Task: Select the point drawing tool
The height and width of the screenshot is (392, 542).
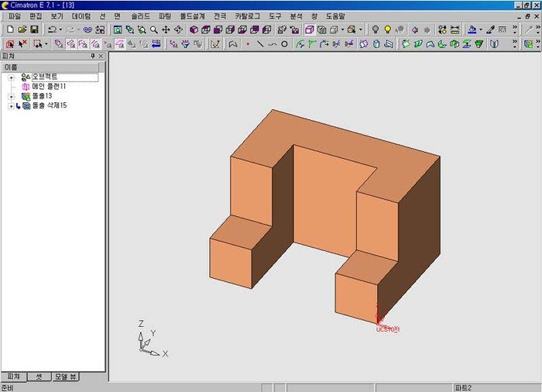Action: click(x=248, y=44)
